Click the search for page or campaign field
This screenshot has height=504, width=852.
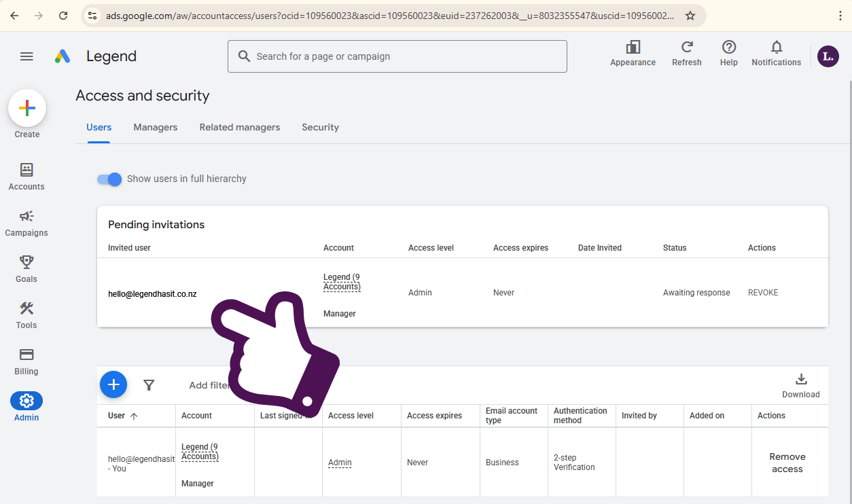tap(397, 56)
